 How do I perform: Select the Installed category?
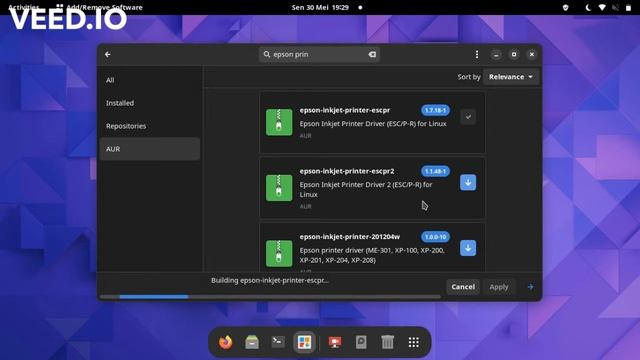(150, 103)
